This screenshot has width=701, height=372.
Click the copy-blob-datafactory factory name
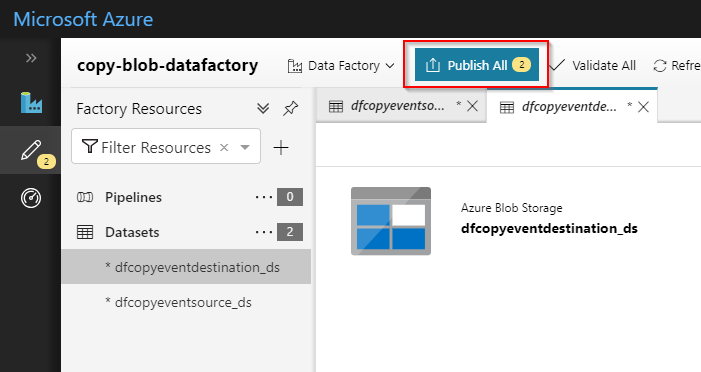pos(167,65)
